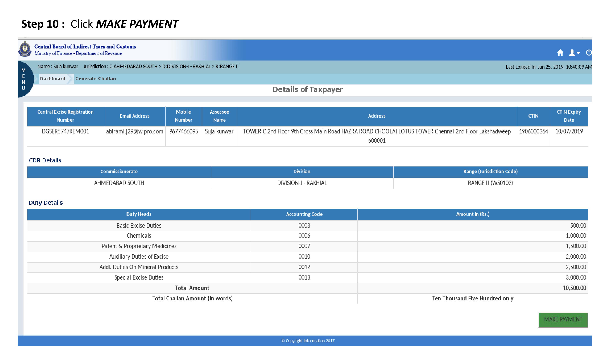Select mobile number 9677466095
Image resolution: width=607 pixels, height=364 pixels.
pos(184,132)
